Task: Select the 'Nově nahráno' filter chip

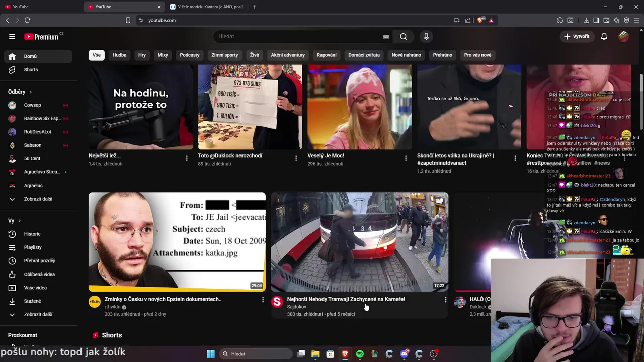Action: tap(406, 55)
